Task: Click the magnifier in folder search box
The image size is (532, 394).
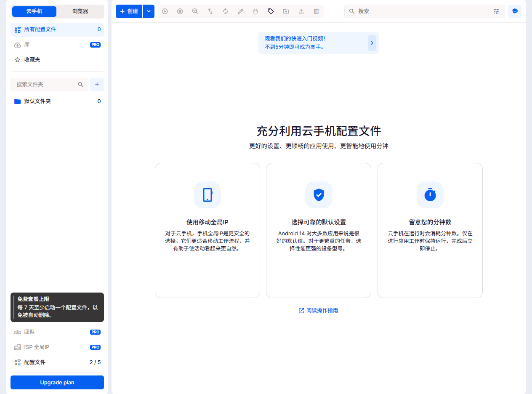Action: point(81,85)
